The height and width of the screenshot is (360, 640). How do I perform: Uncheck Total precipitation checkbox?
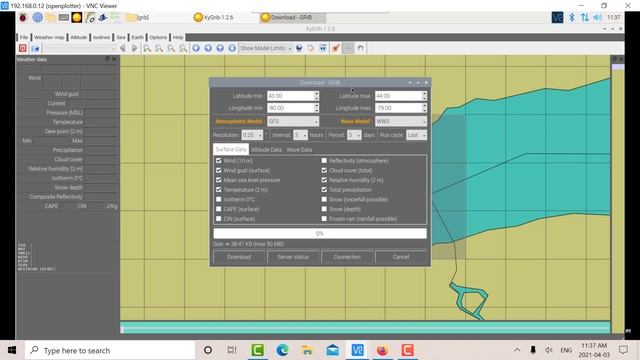[x=324, y=190]
